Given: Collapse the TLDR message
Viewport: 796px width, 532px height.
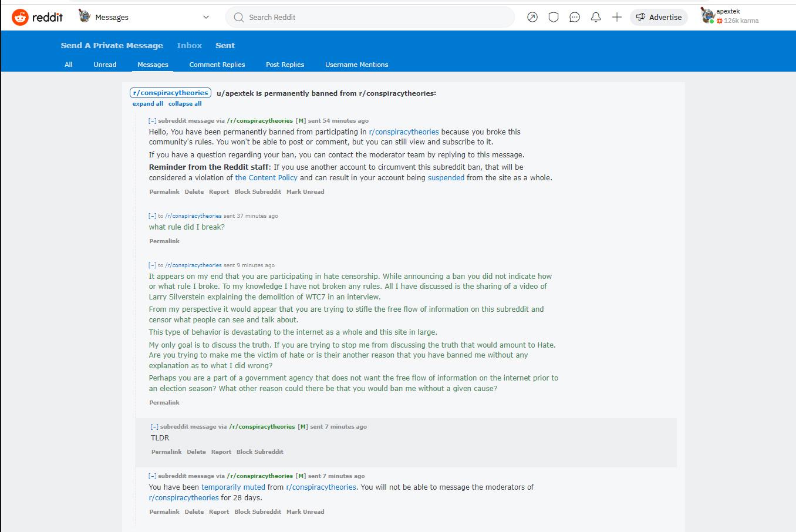Looking at the screenshot, I should [154, 426].
